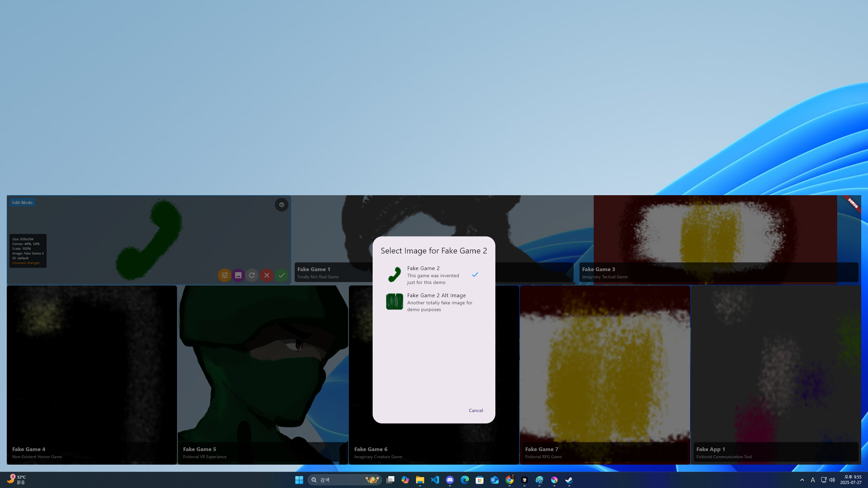Open the image adjustment sliders tool
The width and height of the screenshot is (868, 488).
tap(224, 275)
